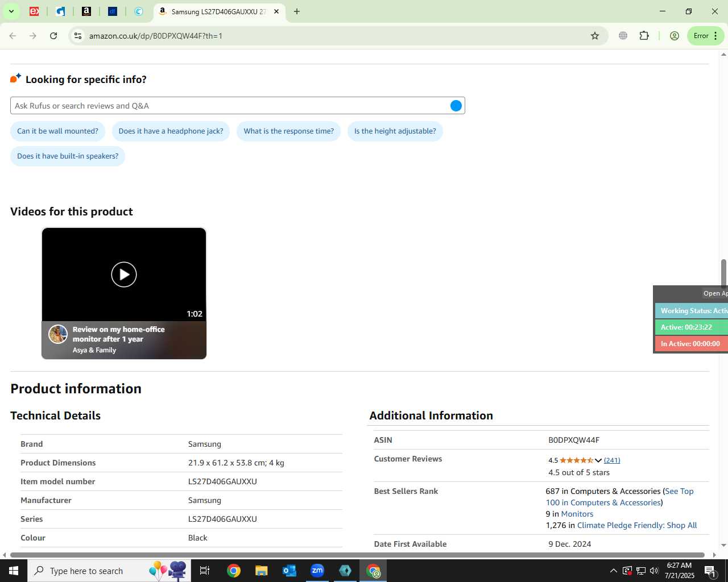This screenshot has width=728, height=582.
Task: Open 'See Top 100 in Computers & Accessories' link
Action: pyautogui.click(x=620, y=497)
